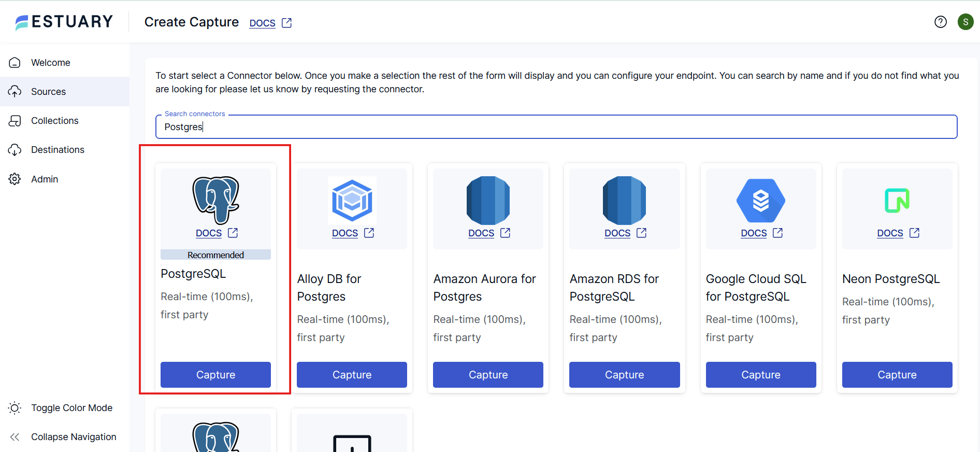This screenshot has width=980, height=452.
Task: Click the Toggle Color Mode sun icon
Action: [x=15, y=408]
